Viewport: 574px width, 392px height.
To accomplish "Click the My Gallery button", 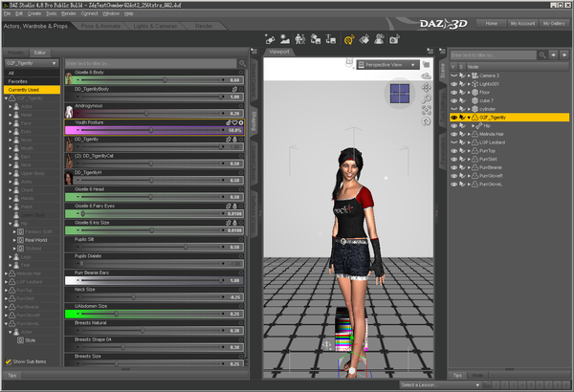I will point(554,24).
